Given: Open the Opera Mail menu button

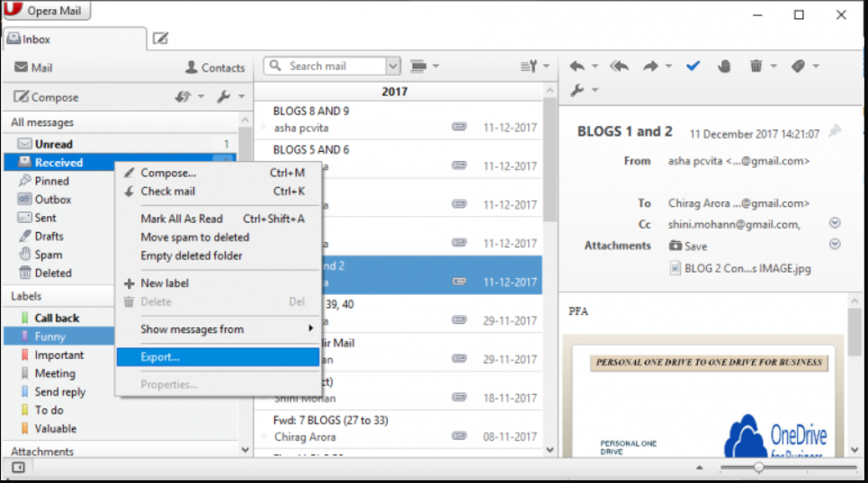Looking at the screenshot, I should tap(47, 10).
